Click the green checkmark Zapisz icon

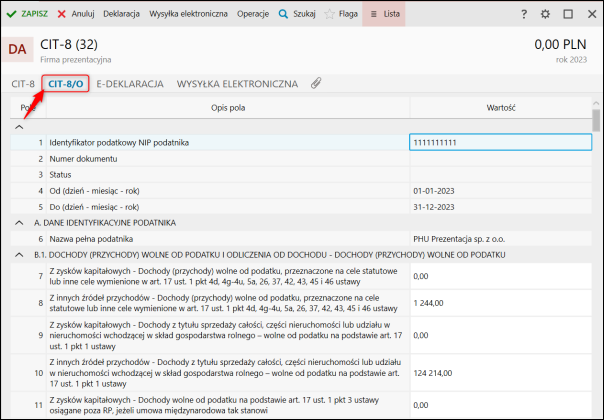point(12,14)
